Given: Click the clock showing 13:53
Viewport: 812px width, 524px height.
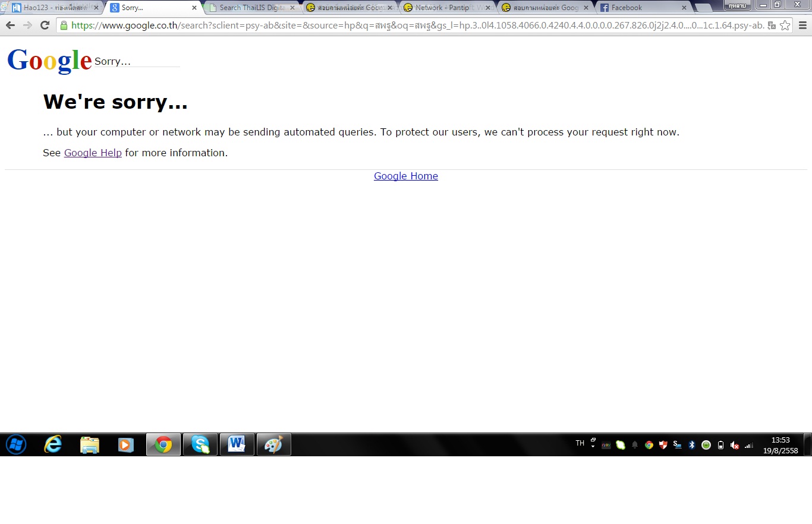Looking at the screenshot, I should pyautogui.click(x=780, y=440).
